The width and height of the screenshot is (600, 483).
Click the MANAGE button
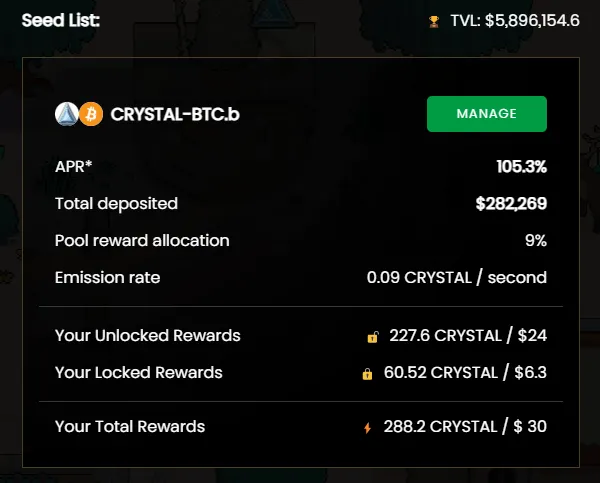pyautogui.click(x=486, y=114)
